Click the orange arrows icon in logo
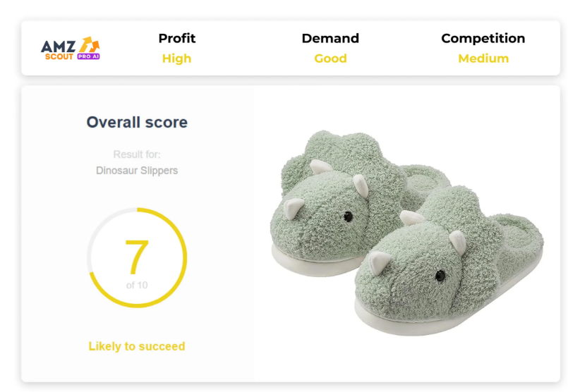The width and height of the screenshot is (568, 392). tap(90, 45)
